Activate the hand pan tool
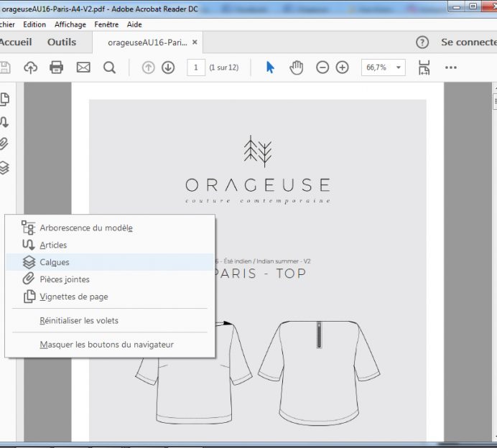The height and width of the screenshot is (448, 497). point(297,67)
